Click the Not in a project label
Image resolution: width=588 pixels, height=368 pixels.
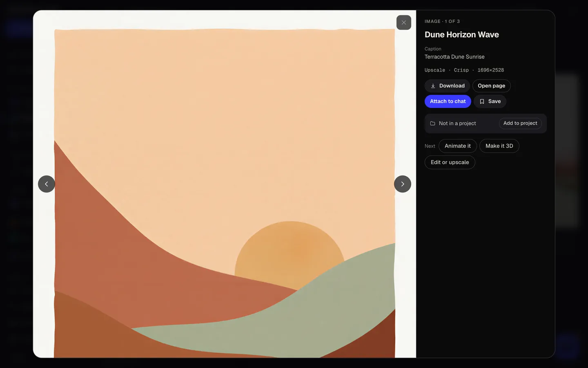click(x=457, y=123)
